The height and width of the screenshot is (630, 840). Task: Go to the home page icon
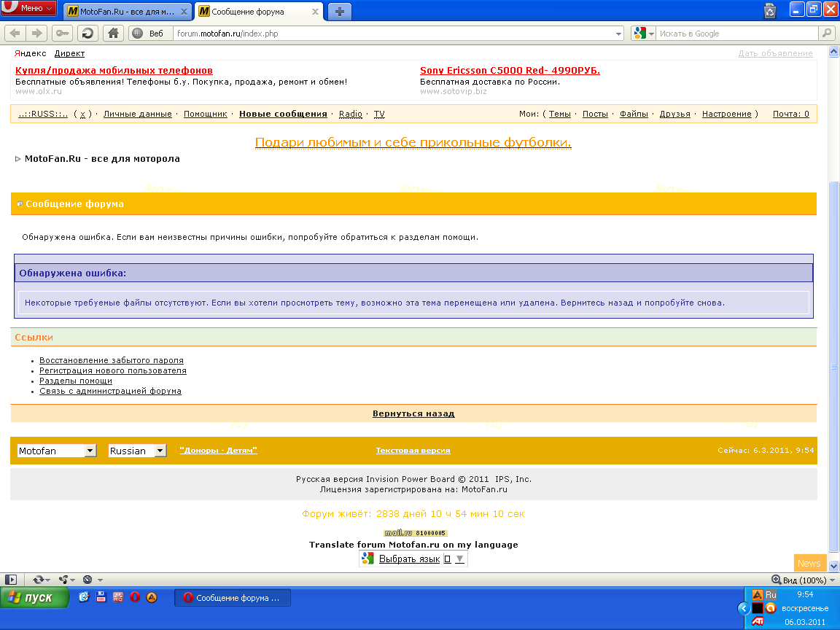(x=114, y=34)
